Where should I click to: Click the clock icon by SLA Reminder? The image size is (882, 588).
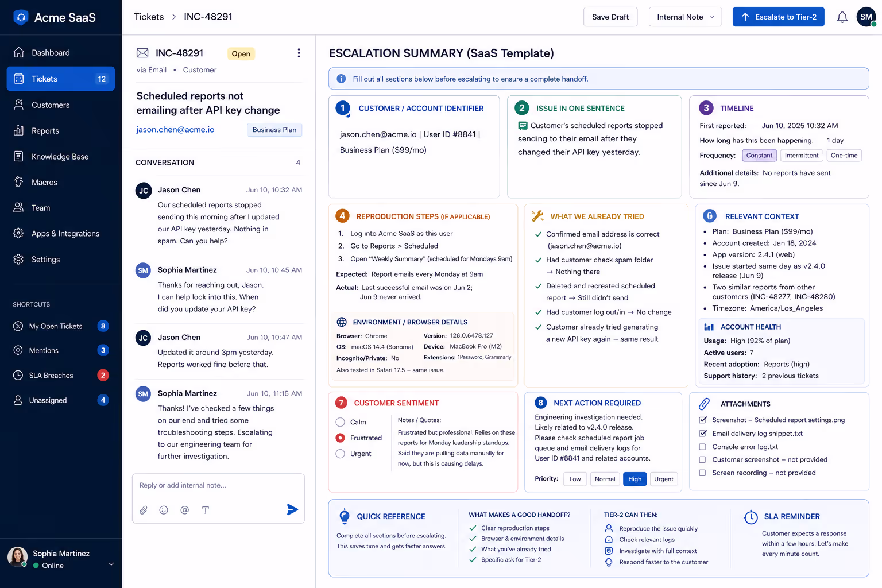(751, 517)
